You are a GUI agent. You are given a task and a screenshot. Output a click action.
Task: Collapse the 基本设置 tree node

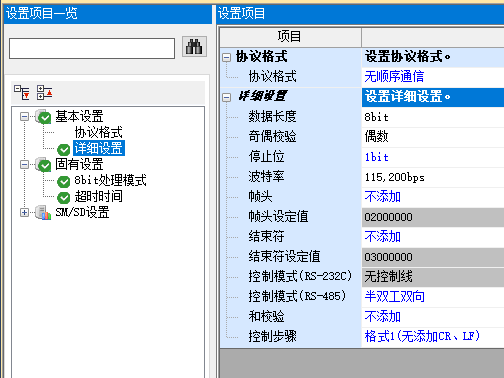[x=24, y=117]
